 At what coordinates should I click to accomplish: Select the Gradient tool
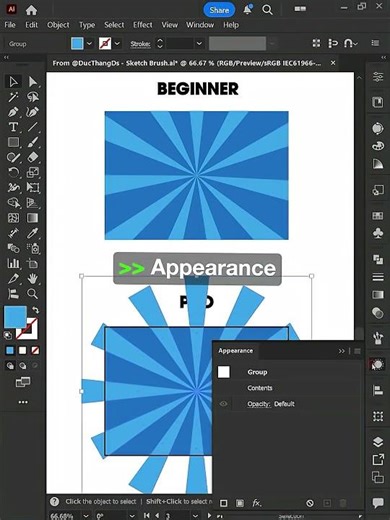[x=33, y=218]
